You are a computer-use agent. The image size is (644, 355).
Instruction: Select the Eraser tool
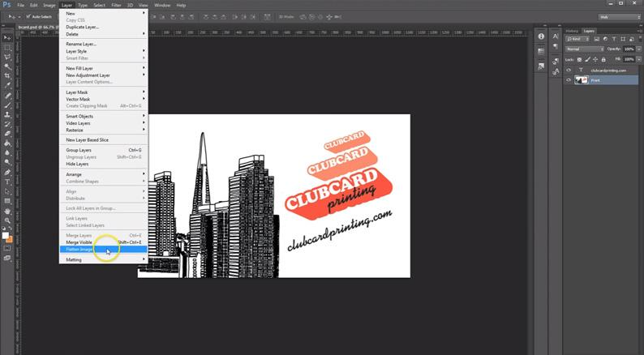[7, 134]
